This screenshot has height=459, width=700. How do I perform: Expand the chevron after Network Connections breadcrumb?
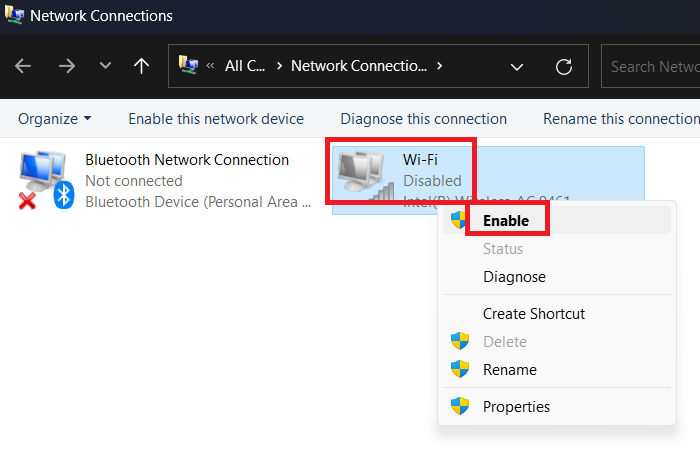click(439, 67)
